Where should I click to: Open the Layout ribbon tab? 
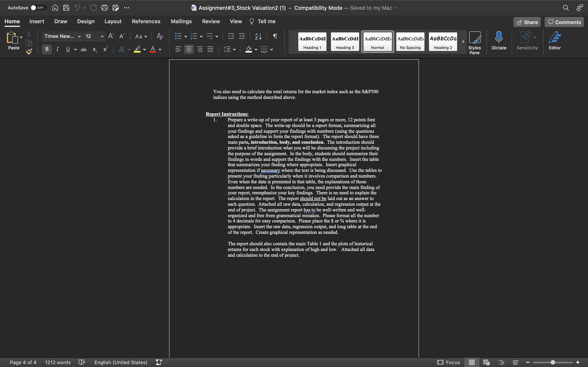tap(113, 21)
